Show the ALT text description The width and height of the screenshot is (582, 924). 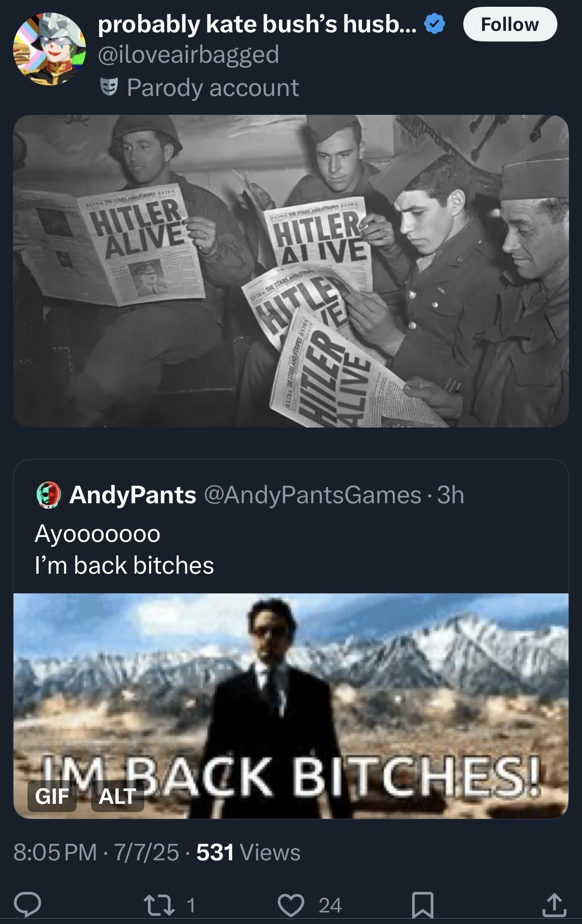117,796
